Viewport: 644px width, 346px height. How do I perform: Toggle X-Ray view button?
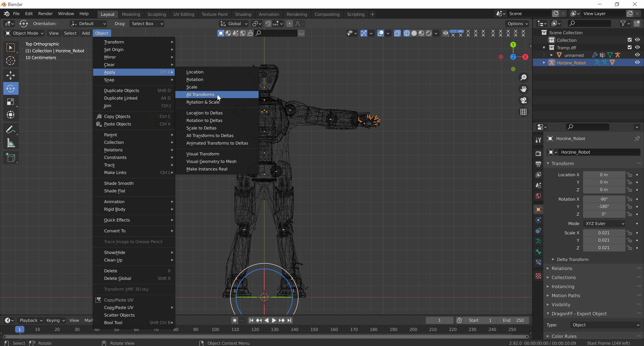[x=397, y=33]
